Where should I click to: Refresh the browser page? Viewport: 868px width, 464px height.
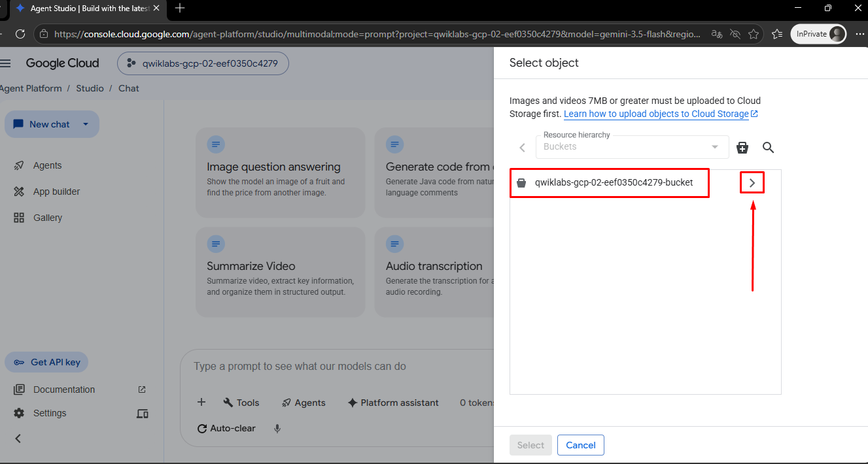coord(20,34)
